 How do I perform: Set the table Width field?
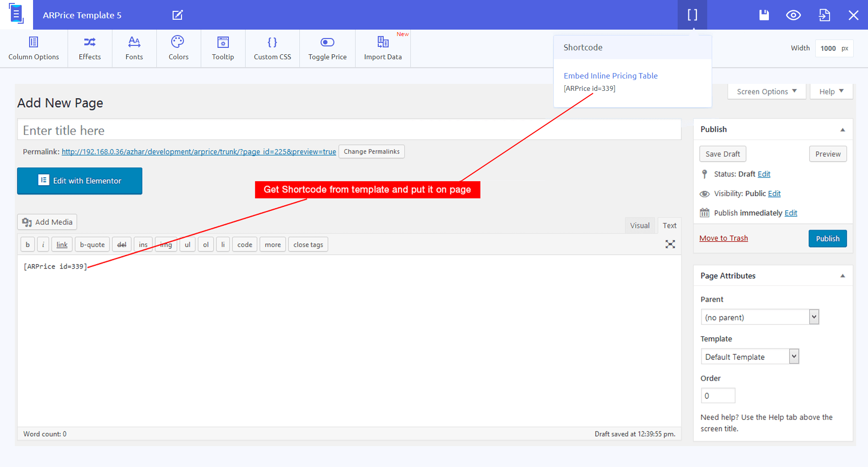click(x=834, y=48)
